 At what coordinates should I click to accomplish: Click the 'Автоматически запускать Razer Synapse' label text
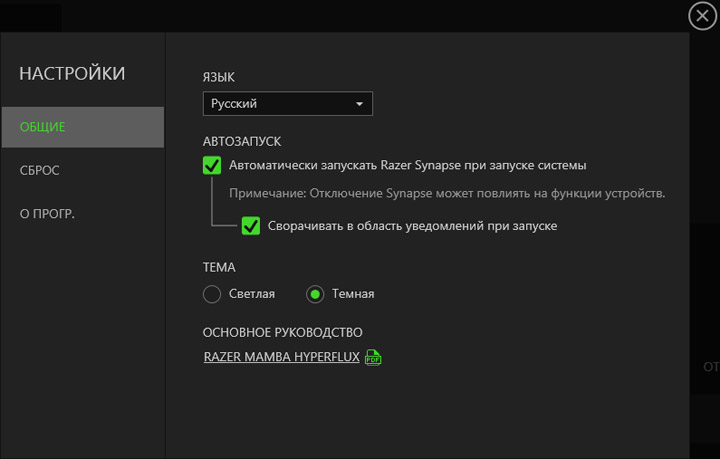pyautogui.click(x=407, y=165)
